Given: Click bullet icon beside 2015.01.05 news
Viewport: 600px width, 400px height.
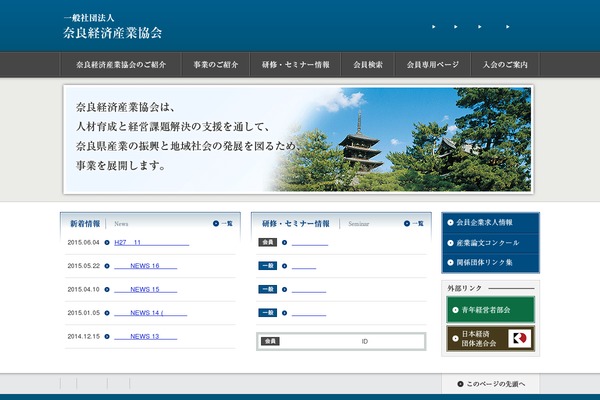Looking at the screenshot, I should (107, 313).
